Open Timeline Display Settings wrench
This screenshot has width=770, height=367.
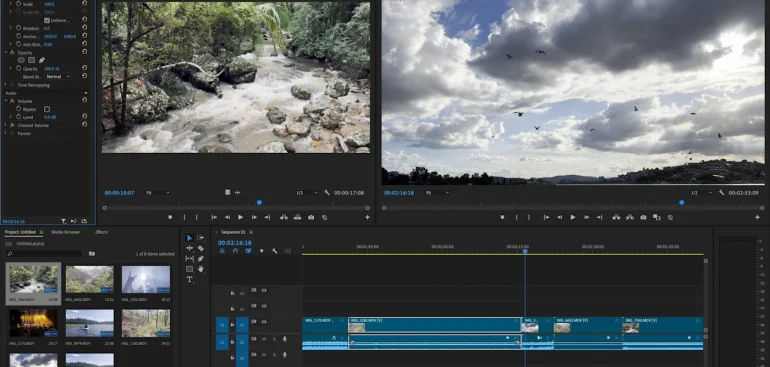point(275,251)
